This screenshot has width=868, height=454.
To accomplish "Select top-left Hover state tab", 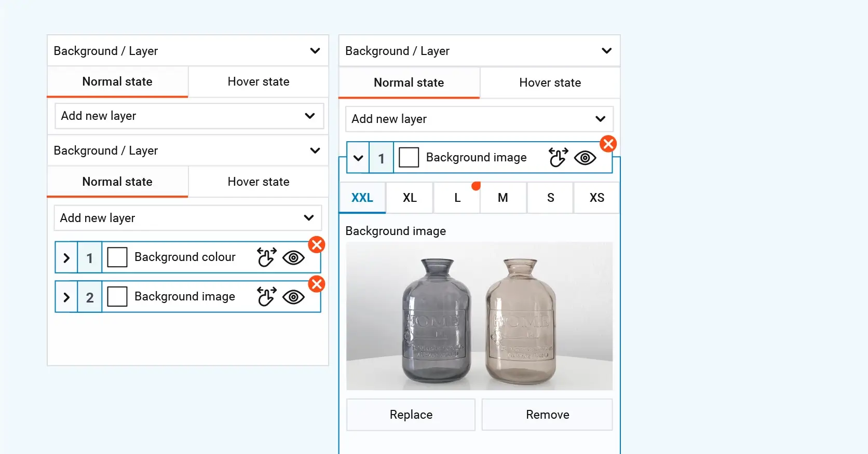I will 259,82.
